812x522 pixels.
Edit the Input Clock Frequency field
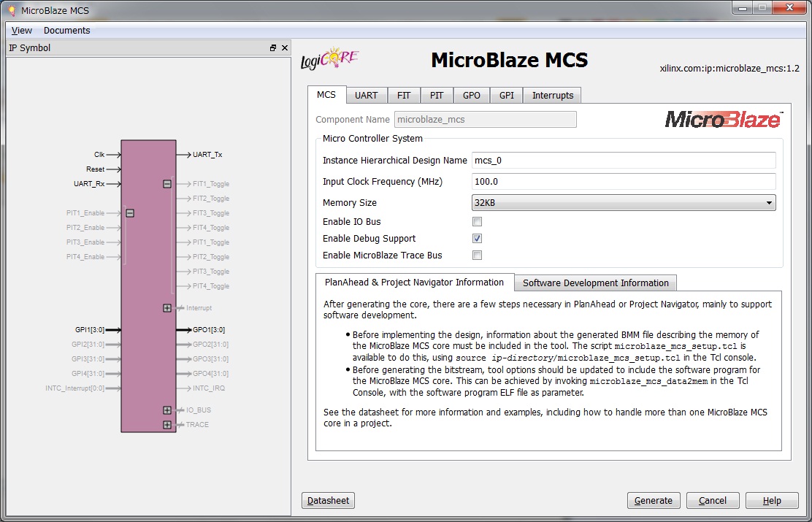(624, 182)
